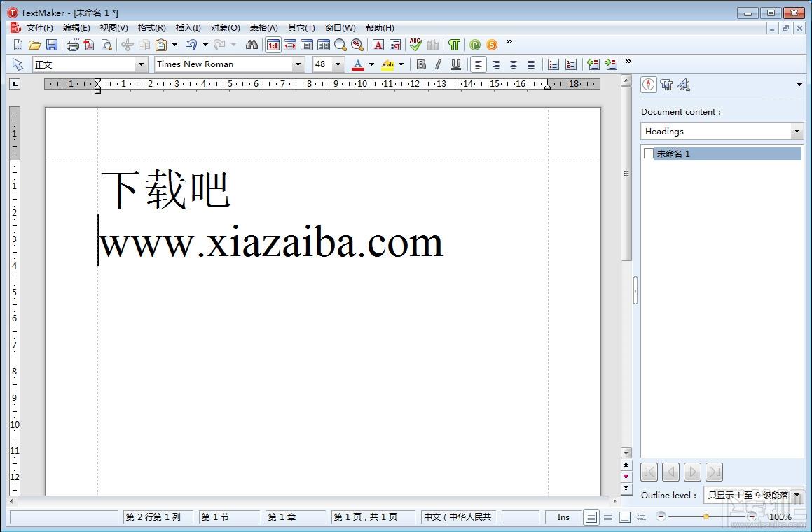Image resolution: width=812 pixels, height=532 pixels.
Task: Toggle bulleted list
Action: tap(553, 64)
